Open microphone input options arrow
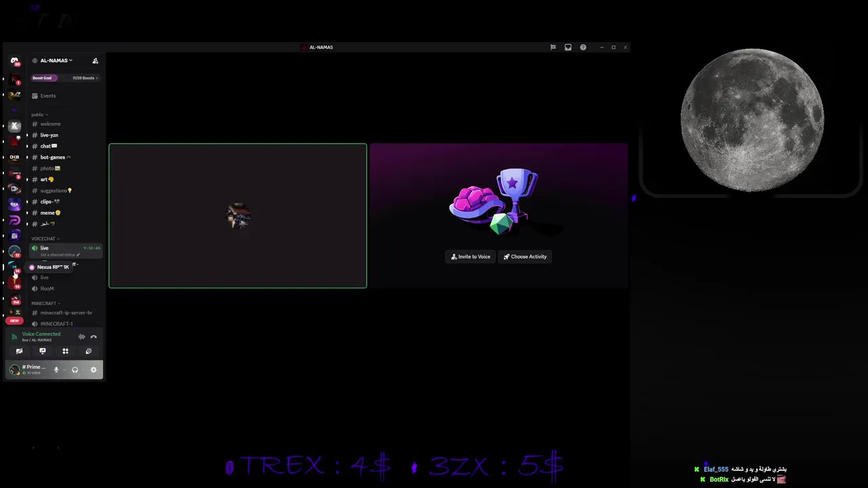This screenshot has height=488, width=868. 64,369
